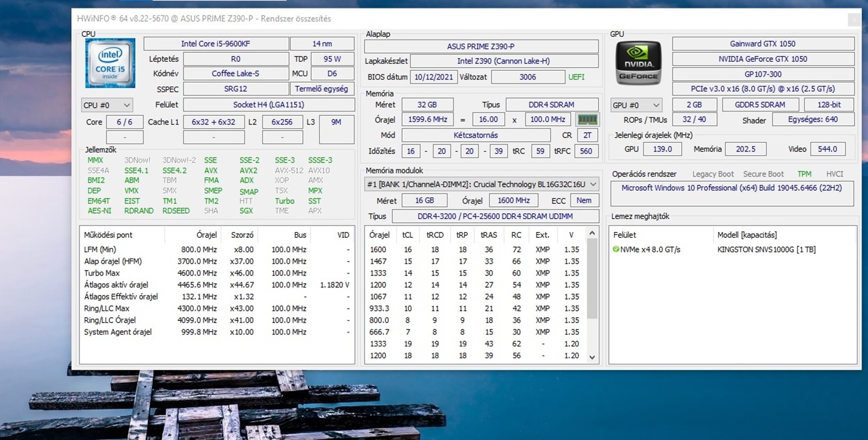This screenshot has width=868, height=440.
Task: Click the SRG12 SSPEC value
Action: (235, 89)
